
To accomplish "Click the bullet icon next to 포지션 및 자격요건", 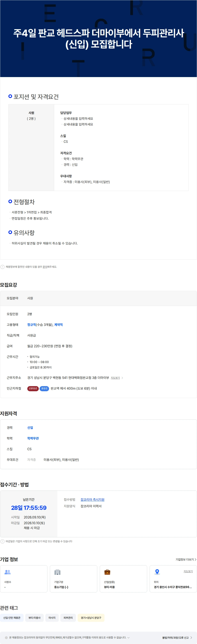I will [10, 96].
